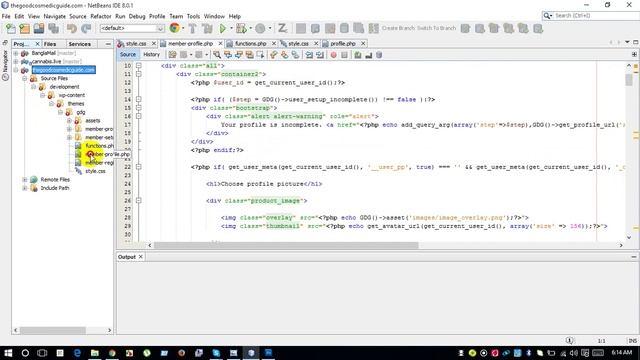Click the Save All toolbar icon

53,28
